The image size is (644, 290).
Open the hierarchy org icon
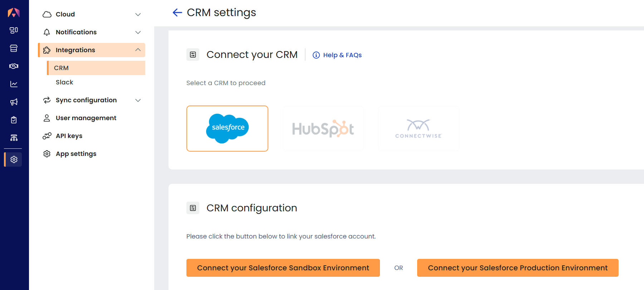pyautogui.click(x=14, y=138)
